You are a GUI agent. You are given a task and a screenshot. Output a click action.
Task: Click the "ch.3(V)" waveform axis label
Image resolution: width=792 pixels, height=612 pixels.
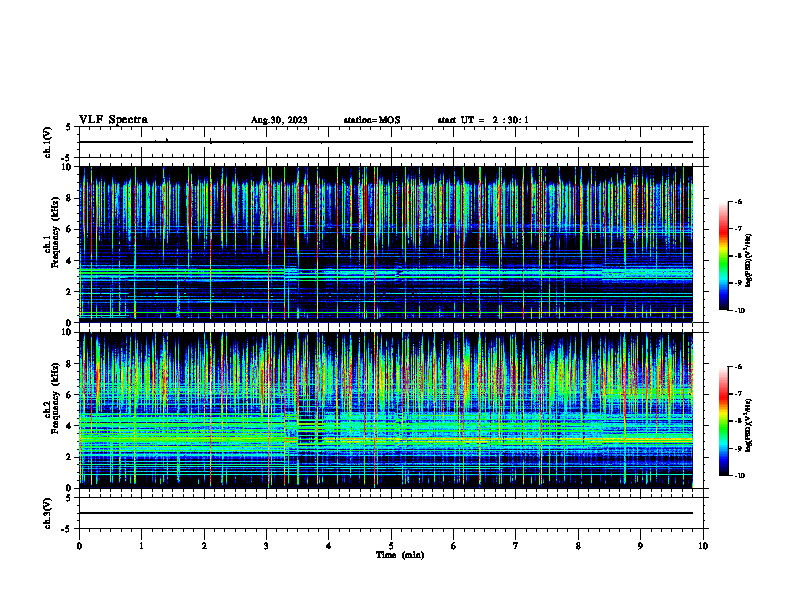pyautogui.click(x=48, y=513)
